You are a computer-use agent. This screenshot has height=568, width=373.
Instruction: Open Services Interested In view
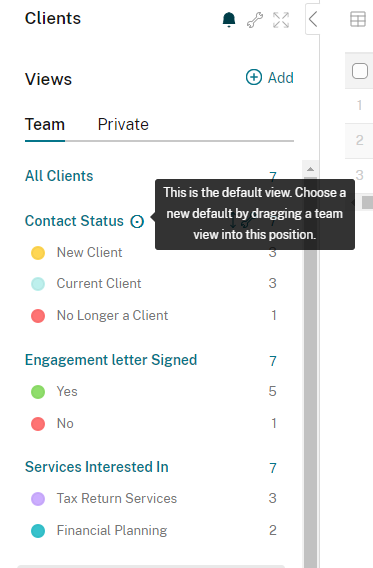[x=97, y=467]
